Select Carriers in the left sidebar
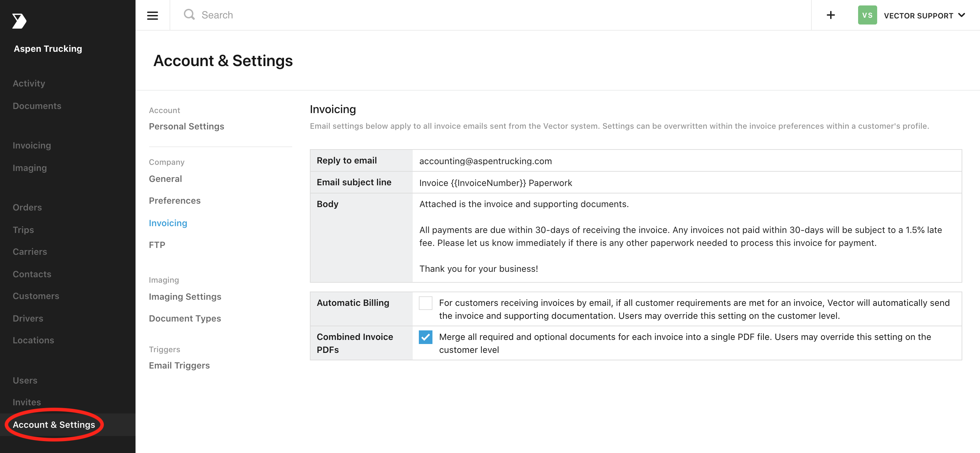Image resolution: width=980 pixels, height=453 pixels. tap(30, 251)
